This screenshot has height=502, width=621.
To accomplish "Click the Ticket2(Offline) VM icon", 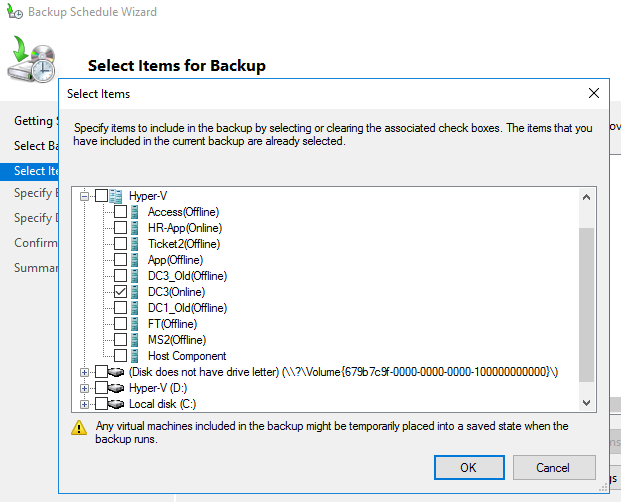I will click(x=135, y=244).
